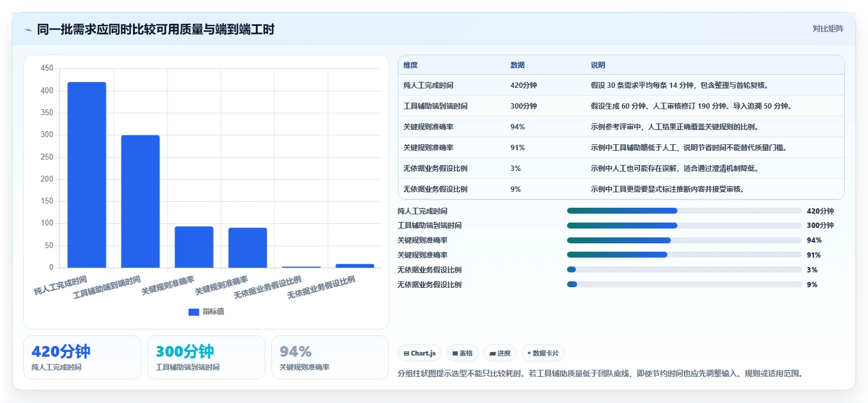Click the 维度 table column header
Screen dimensions: 868x403
[x=411, y=65]
